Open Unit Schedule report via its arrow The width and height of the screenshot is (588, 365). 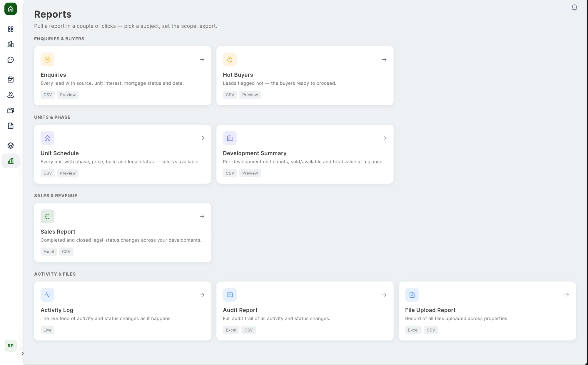pos(202,138)
